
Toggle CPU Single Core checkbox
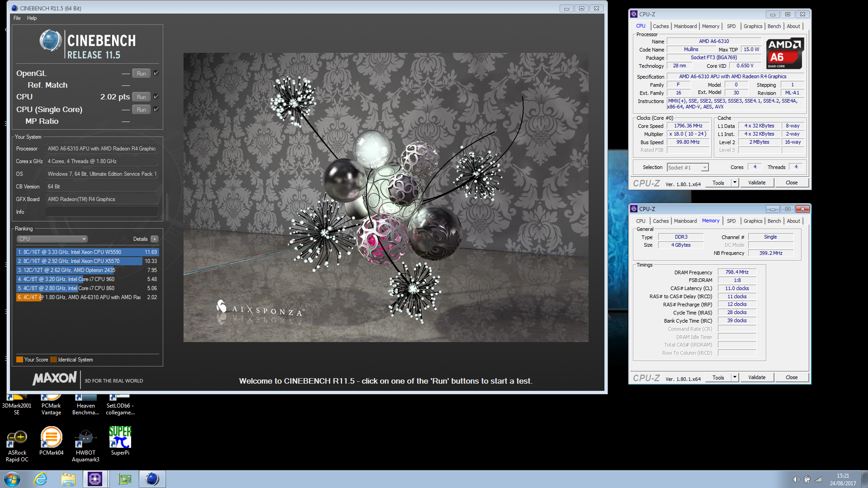tap(156, 109)
